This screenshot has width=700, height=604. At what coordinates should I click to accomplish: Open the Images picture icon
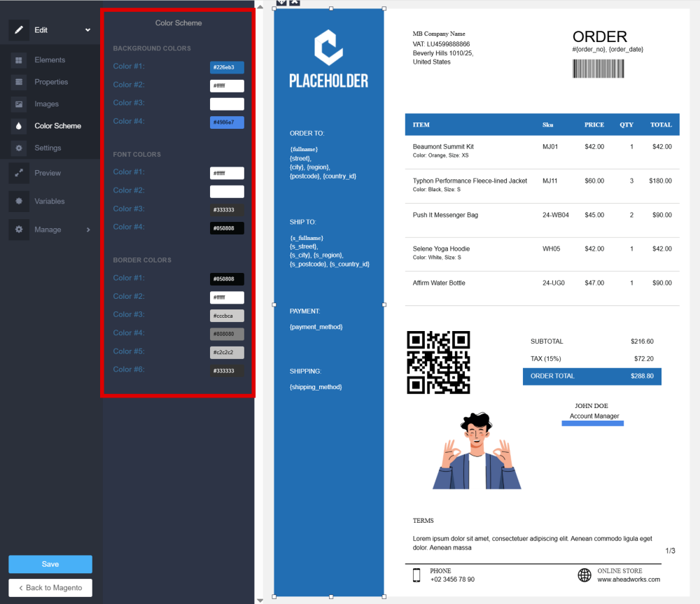point(19,104)
